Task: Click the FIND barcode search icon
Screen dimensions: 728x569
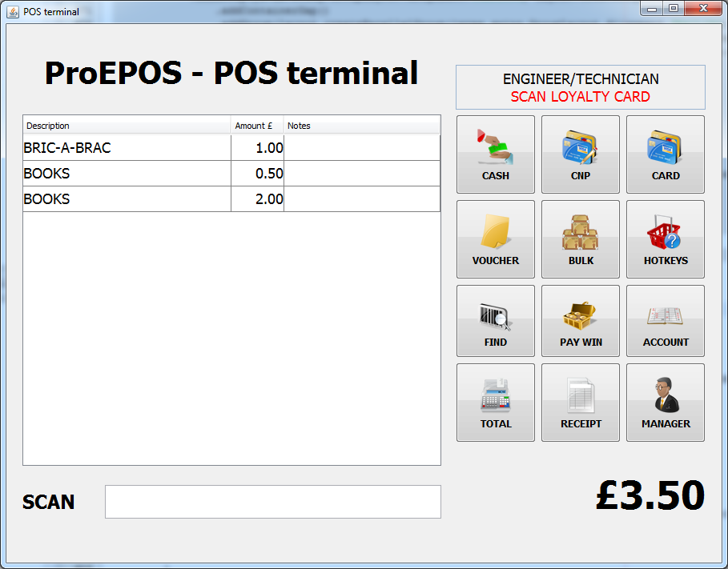Action: click(495, 321)
